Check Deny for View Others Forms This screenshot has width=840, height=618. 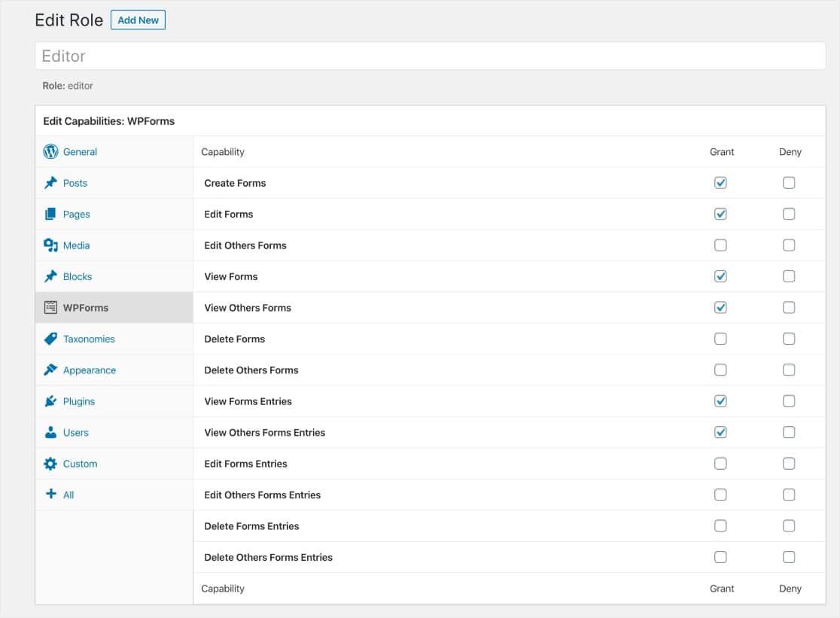coord(789,307)
